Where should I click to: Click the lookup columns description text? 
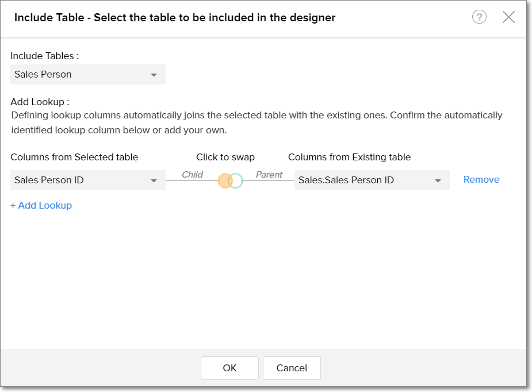click(x=257, y=122)
